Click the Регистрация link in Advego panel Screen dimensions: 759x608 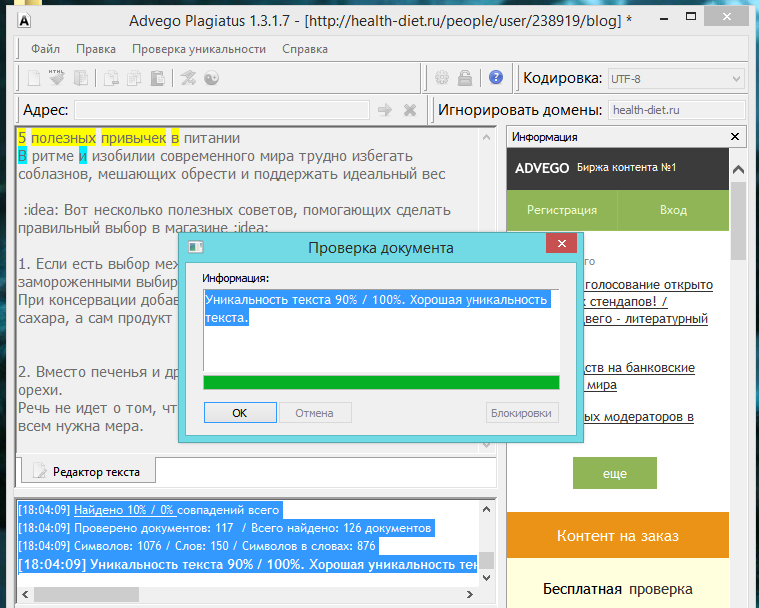click(x=562, y=210)
